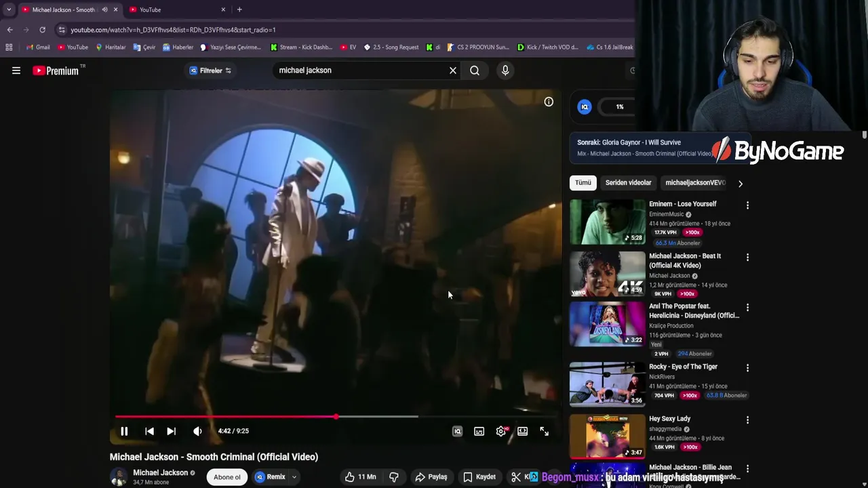This screenshot has width=868, height=488.
Task: Mute the Michael Jackson browser tab
Action: point(104,9)
